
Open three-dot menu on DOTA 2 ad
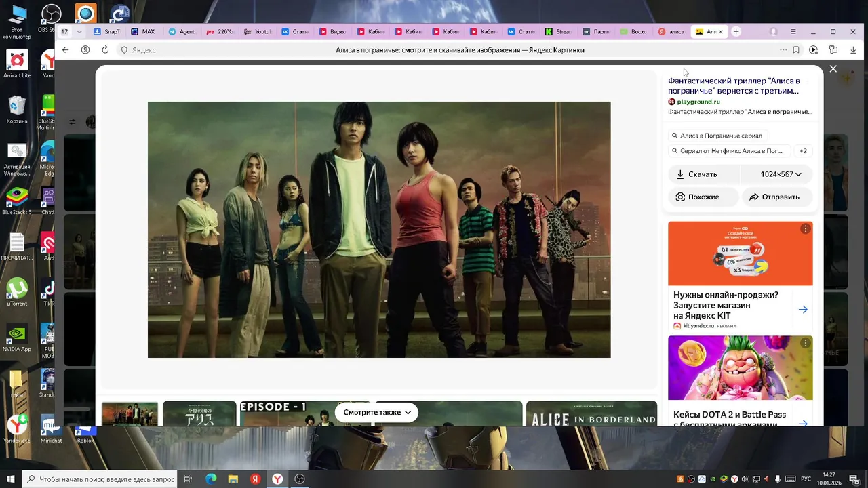805,344
